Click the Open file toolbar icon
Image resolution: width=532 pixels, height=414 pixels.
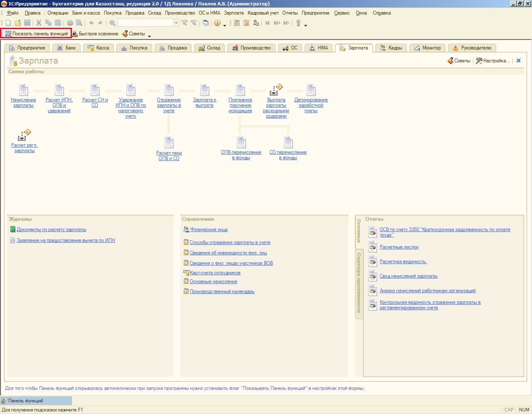[x=17, y=23]
